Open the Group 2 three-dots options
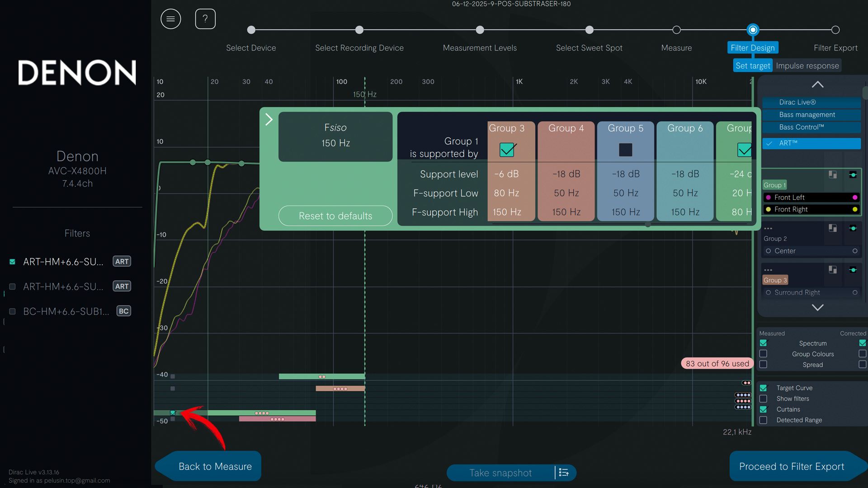The image size is (868, 488). tap(768, 229)
